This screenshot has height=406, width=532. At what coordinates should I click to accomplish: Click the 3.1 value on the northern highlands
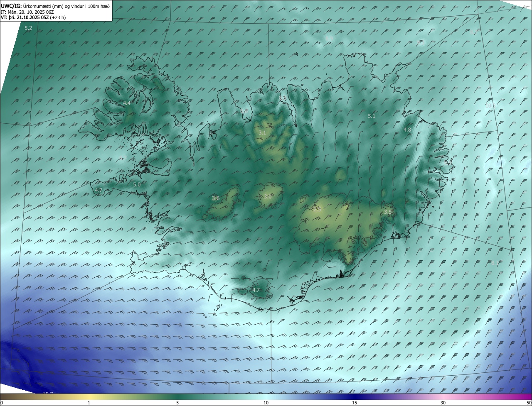262,132
